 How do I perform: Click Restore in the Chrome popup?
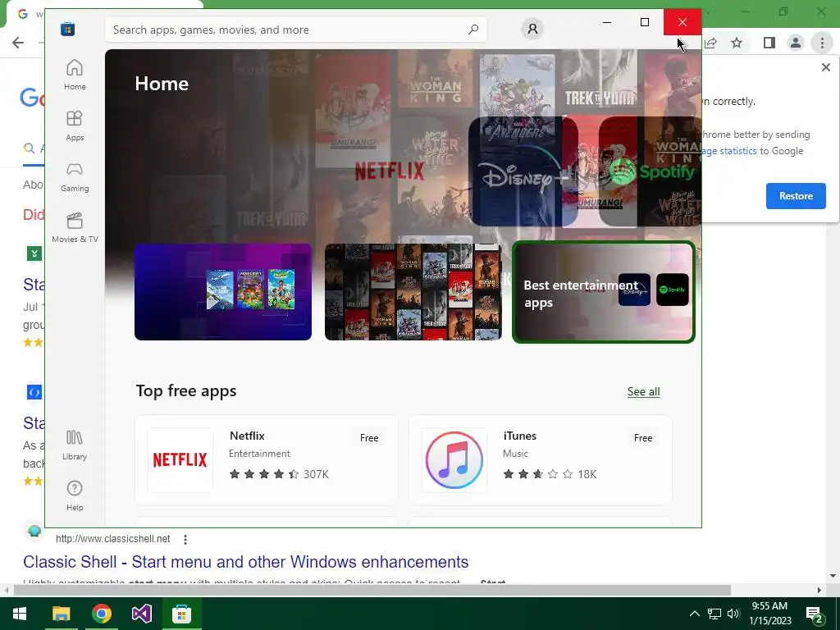tap(796, 196)
